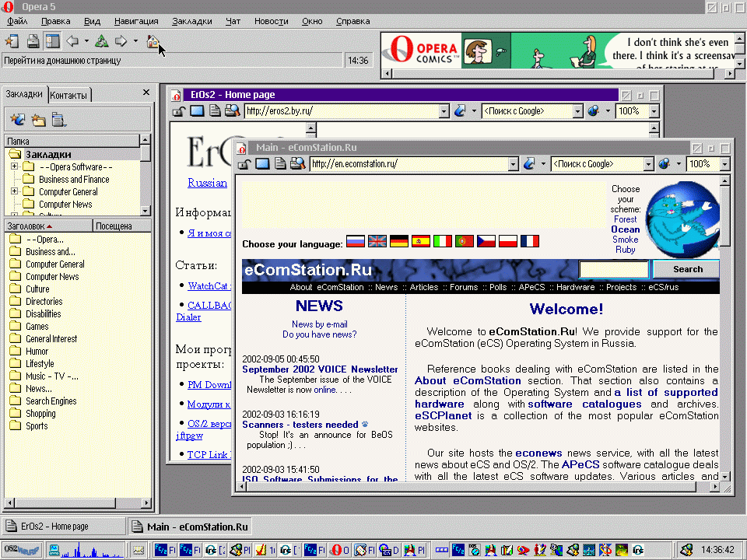Open the address dropdown in eComStation window
747x560 pixels.
(x=513, y=164)
